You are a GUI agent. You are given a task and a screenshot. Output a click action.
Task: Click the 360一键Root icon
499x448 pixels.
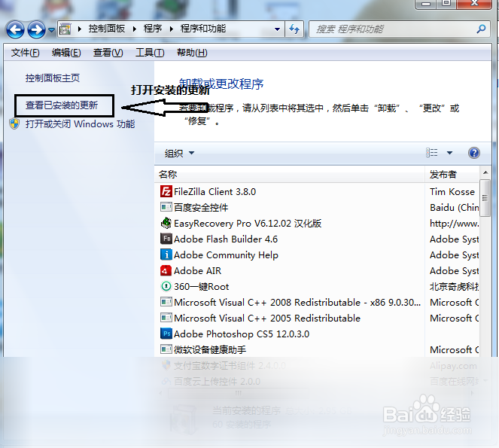coord(166,287)
